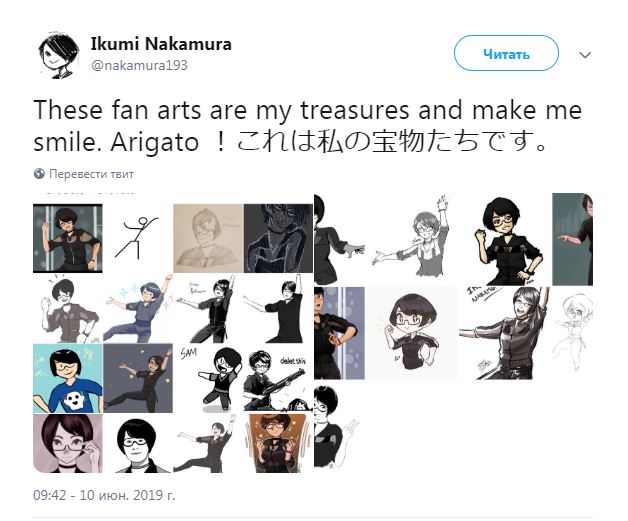Screen dimensions: 628x521
Task: Open the black-and-white portrait with white glasses
Action: tap(138, 443)
